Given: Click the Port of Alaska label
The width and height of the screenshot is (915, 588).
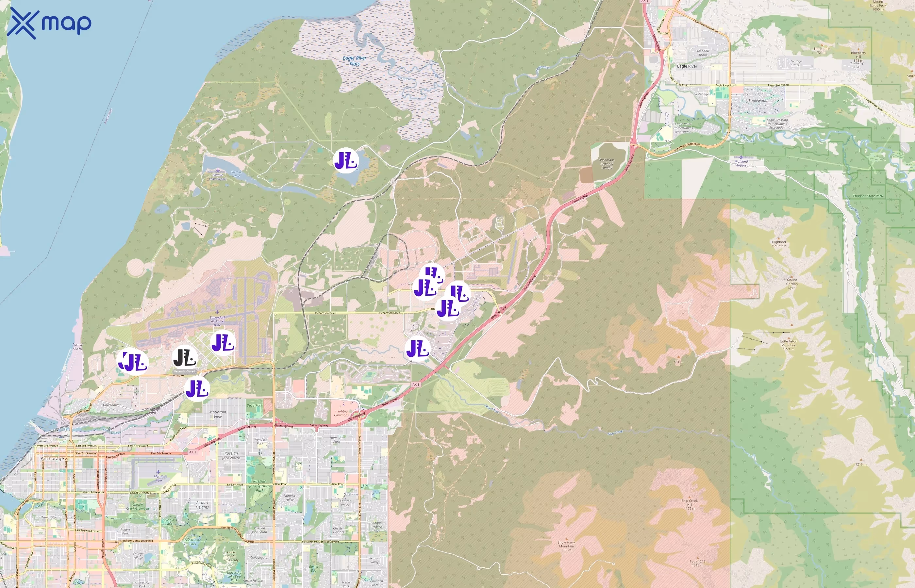Looking at the screenshot, I should point(77,346).
